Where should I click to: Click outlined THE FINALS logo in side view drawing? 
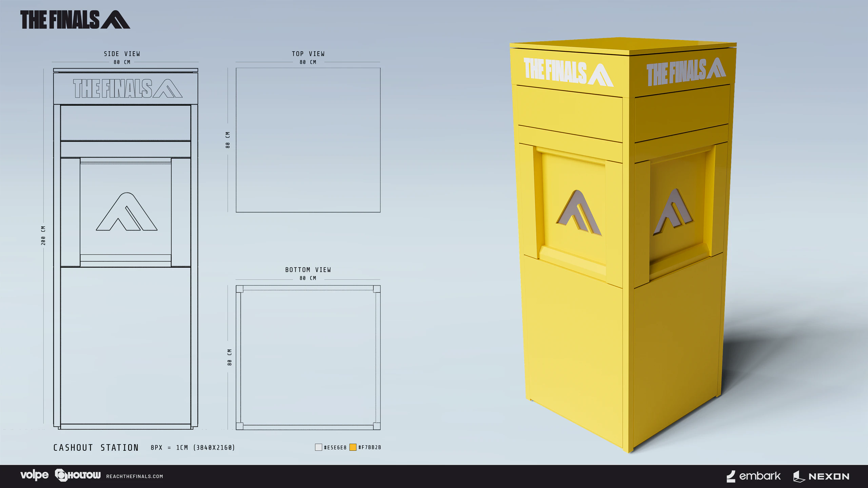click(128, 88)
